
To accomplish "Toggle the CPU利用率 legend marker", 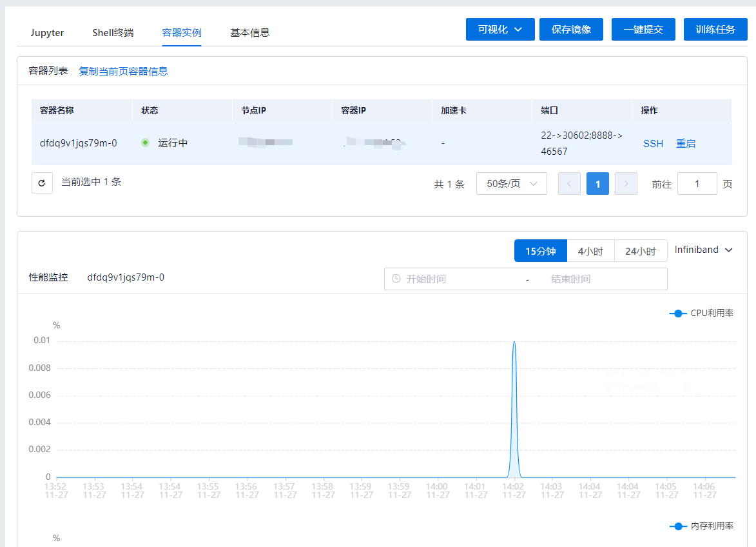I will click(x=677, y=313).
